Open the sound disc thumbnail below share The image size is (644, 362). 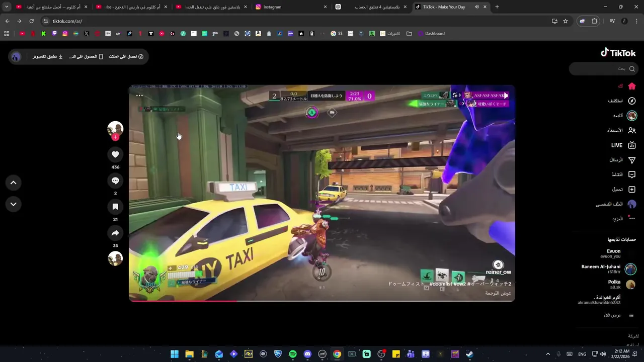point(115,258)
